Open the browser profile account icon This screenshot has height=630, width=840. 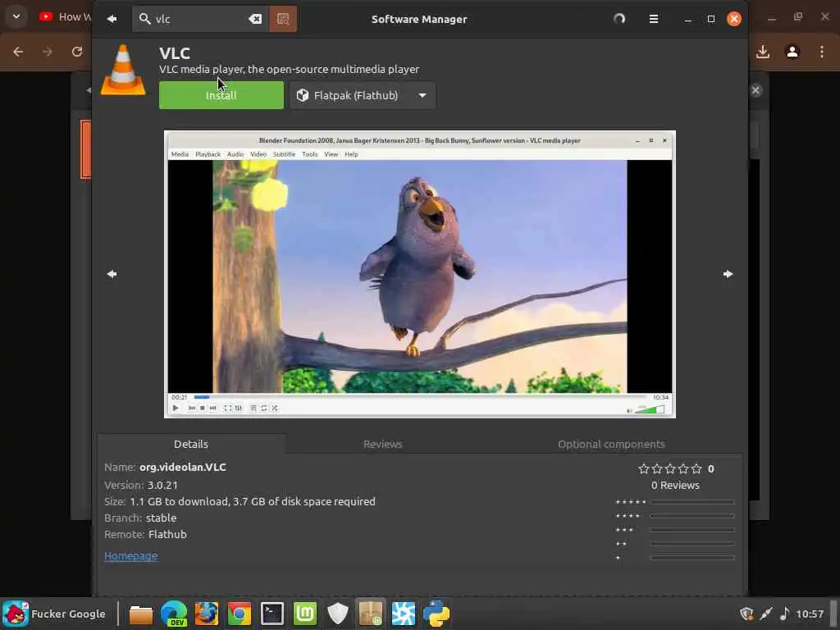(792, 52)
